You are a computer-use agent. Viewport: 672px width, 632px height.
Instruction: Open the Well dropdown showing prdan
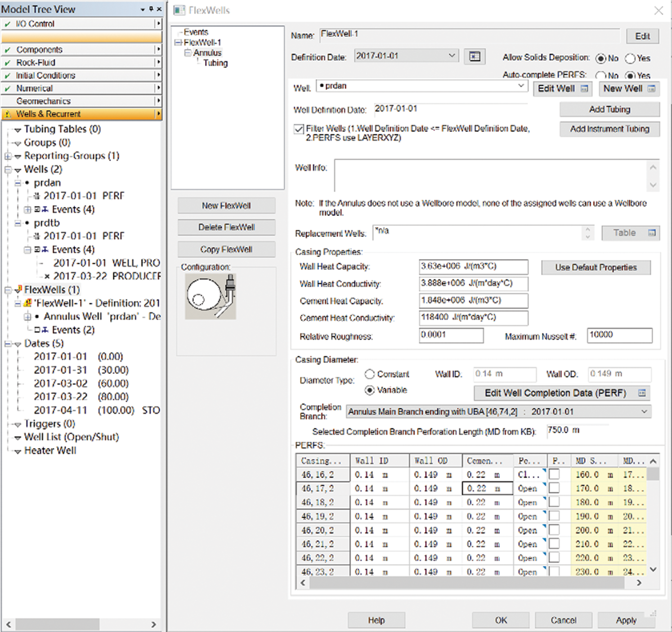[521, 86]
